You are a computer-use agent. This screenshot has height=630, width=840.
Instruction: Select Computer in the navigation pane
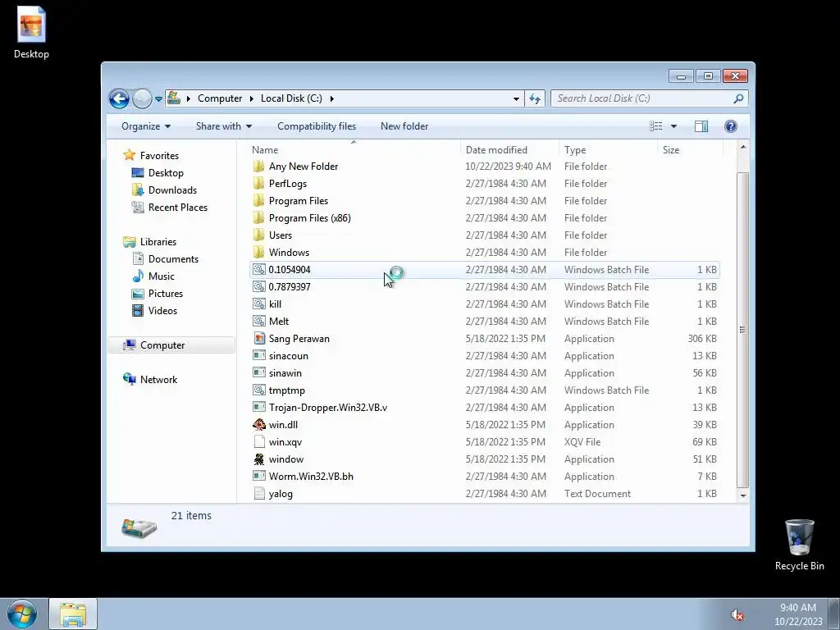pyautogui.click(x=162, y=345)
